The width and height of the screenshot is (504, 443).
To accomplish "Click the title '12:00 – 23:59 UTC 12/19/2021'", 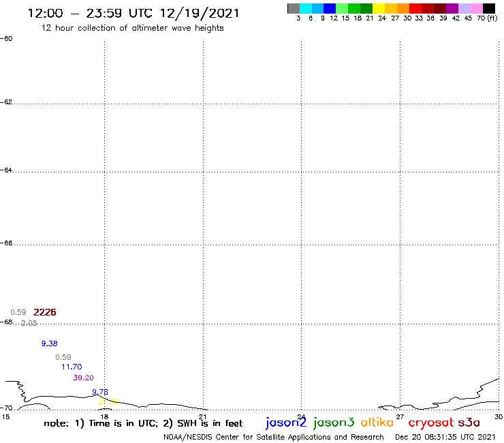I will (133, 14).
